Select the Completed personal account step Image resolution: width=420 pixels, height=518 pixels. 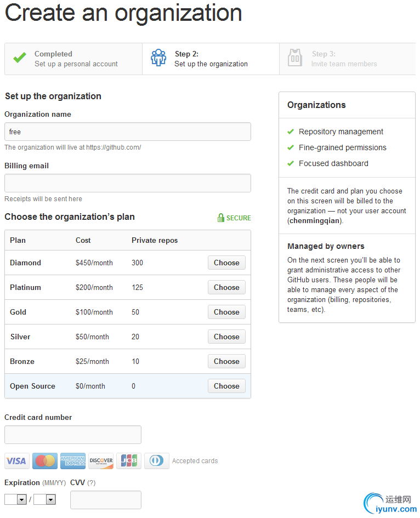point(73,59)
